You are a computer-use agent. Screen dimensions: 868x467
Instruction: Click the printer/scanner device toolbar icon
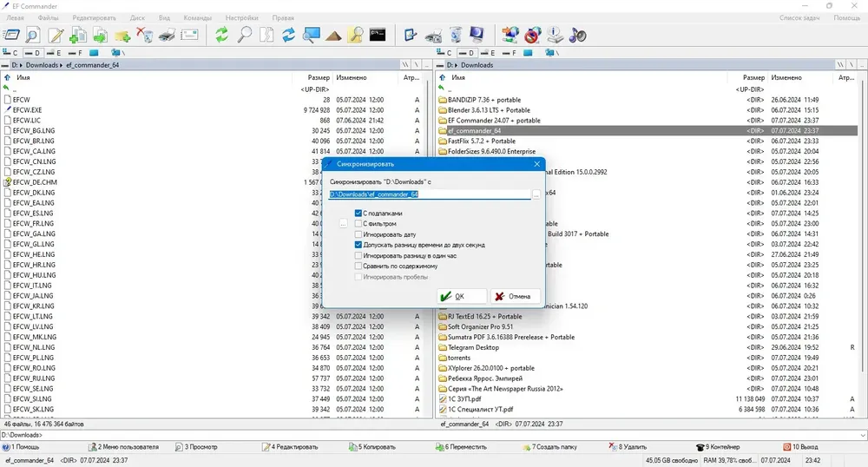433,36
